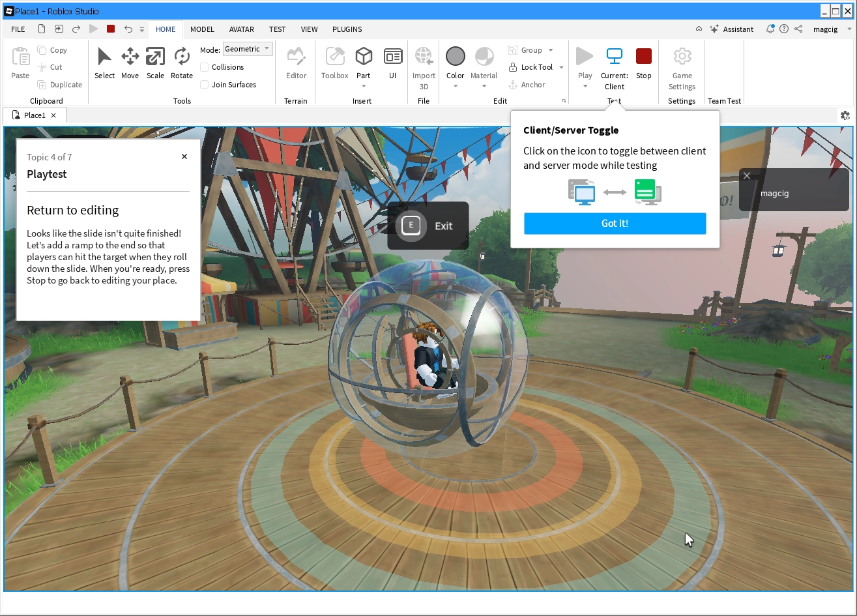Click the gray Color swatch circle
The image size is (857, 616).
[456, 57]
